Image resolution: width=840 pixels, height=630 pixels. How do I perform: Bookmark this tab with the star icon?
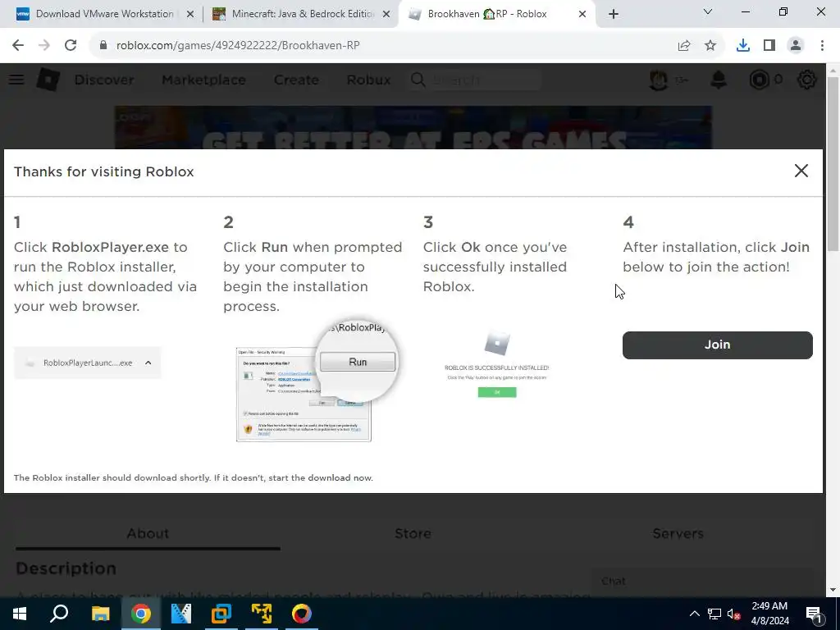pos(710,46)
